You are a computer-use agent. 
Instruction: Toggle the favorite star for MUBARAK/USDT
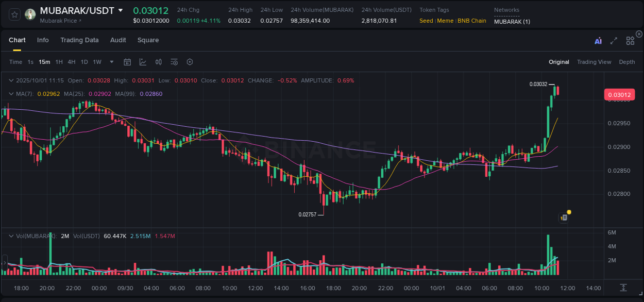pyautogui.click(x=15, y=15)
